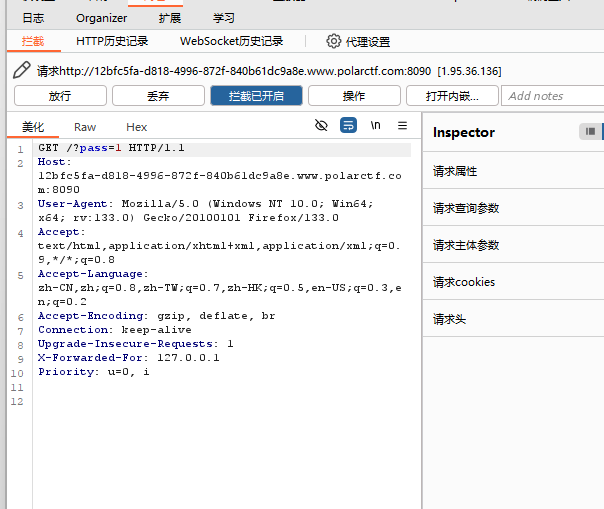This screenshot has height=509, width=604.
Task: Click the Accept-Language header name
Action: pos(90,274)
